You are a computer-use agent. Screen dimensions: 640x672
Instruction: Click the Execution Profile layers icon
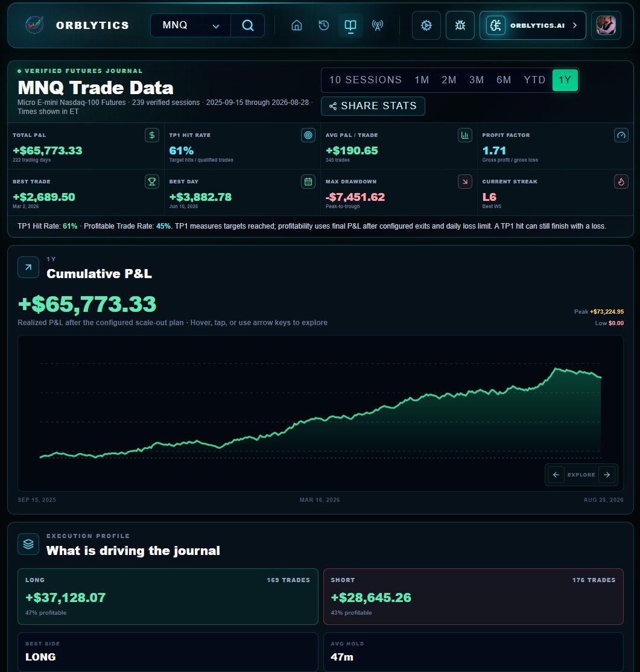point(28,544)
